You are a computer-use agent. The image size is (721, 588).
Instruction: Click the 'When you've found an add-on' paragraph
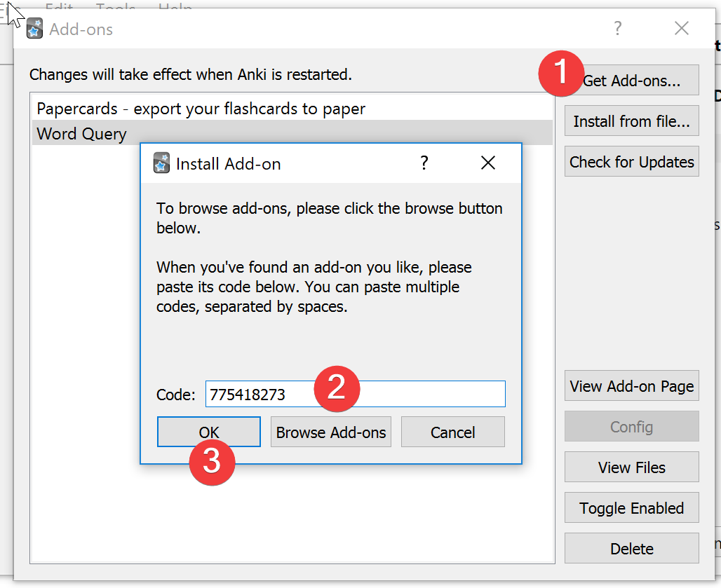(x=314, y=287)
